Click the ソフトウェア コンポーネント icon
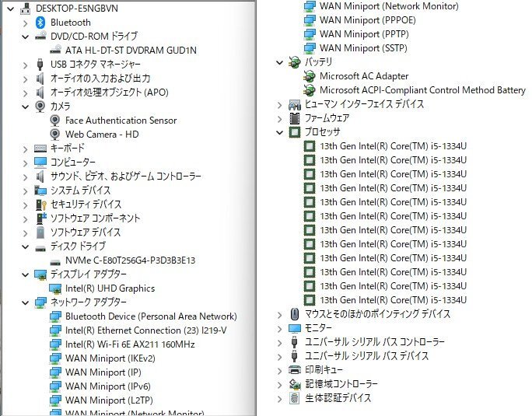Screen dimensions: 532x416 click(x=40, y=218)
